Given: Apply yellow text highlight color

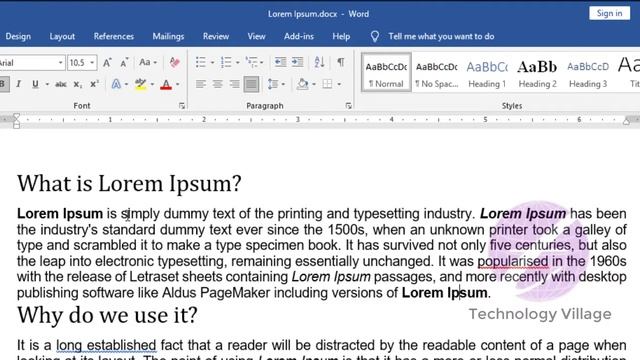Looking at the screenshot, I should (x=141, y=84).
